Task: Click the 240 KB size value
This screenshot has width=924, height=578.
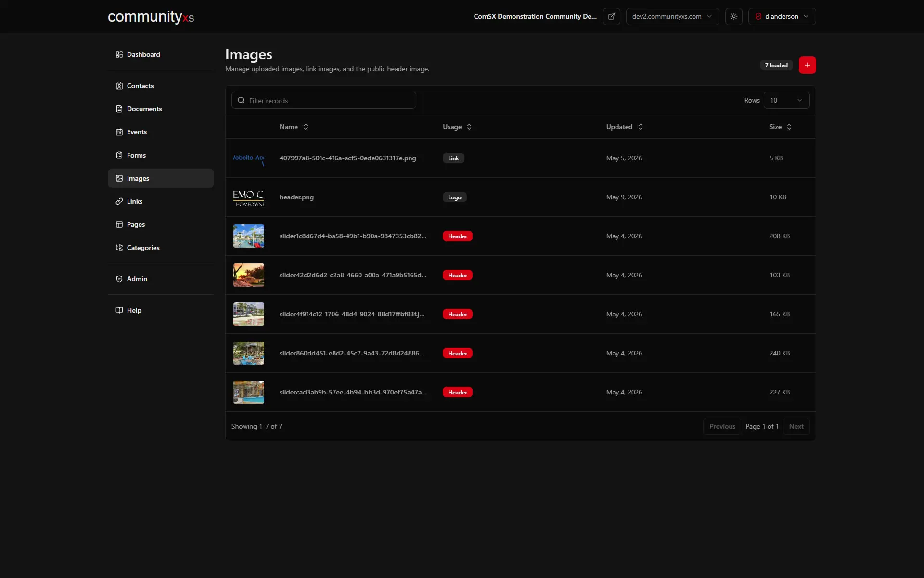Action: pyautogui.click(x=780, y=353)
